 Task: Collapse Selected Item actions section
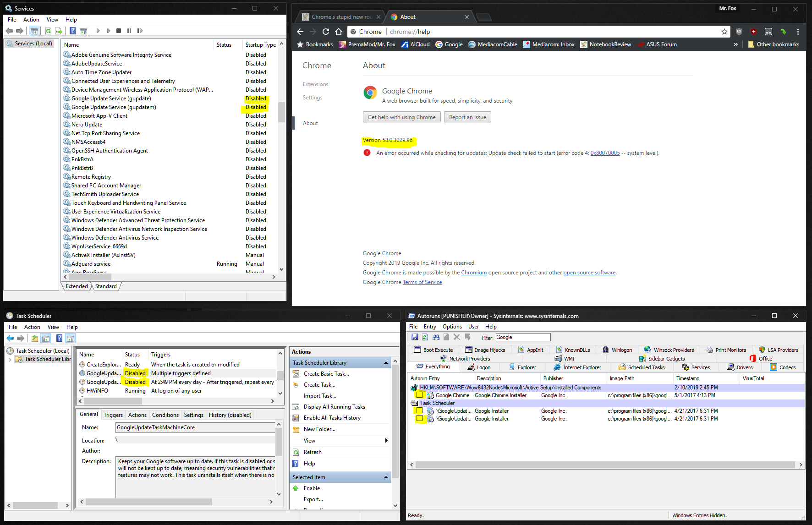tap(386, 477)
